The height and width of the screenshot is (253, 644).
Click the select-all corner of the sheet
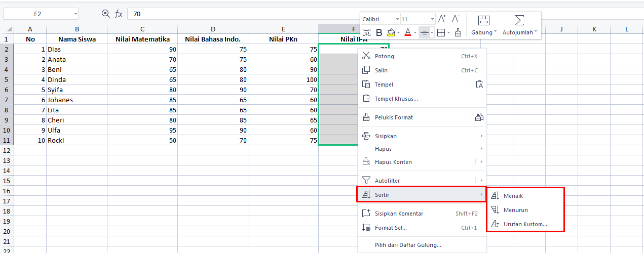tap(7, 29)
